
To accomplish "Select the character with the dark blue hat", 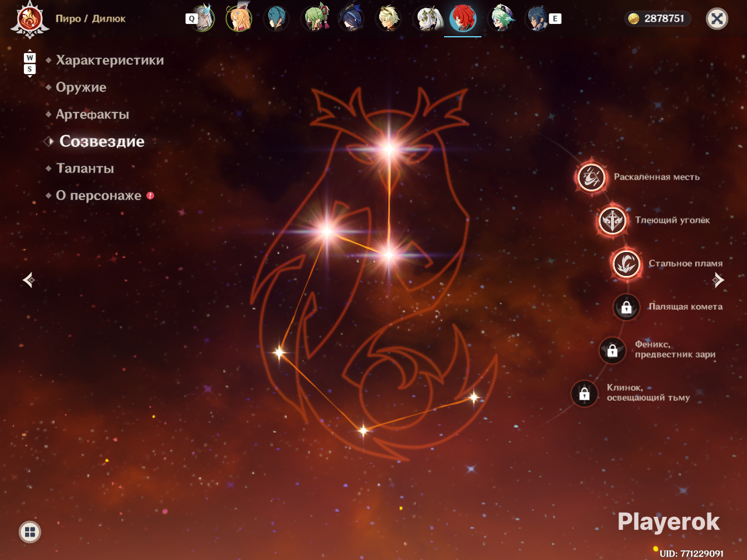I will (x=352, y=18).
